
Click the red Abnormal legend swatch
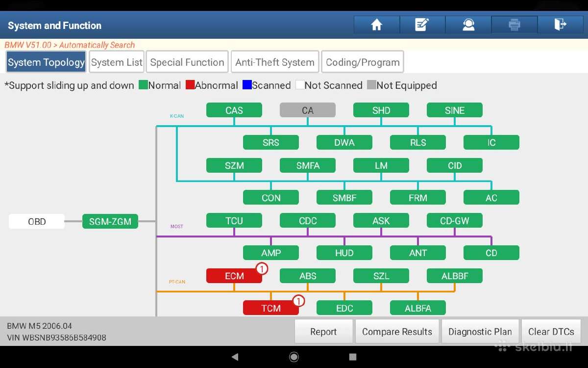(190, 85)
